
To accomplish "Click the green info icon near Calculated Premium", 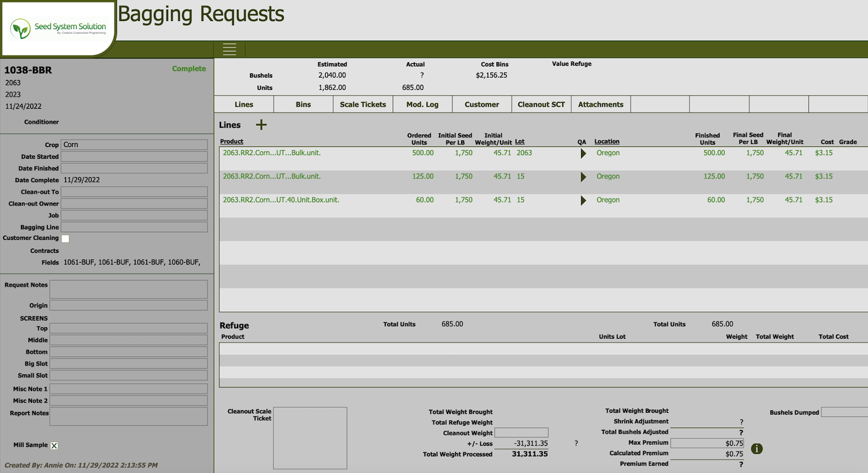I will (x=757, y=449).
